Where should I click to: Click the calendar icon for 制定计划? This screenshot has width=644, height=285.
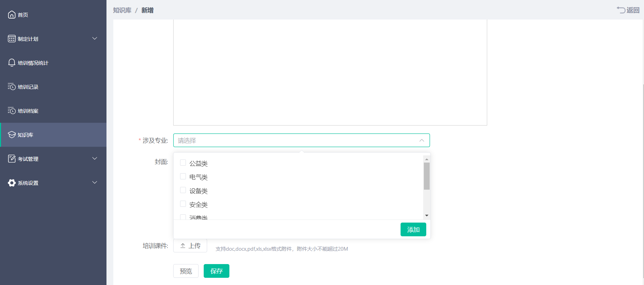pyautogui.click(x=12, y=39)
